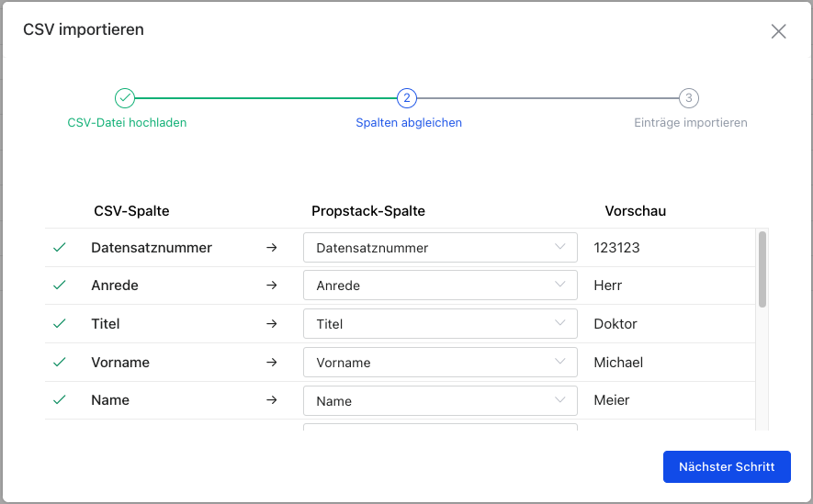Image resolution: width=813 pixels, height=504 pixels.
Task: Expand the Titel mapping dropdown chevron
Action: pyautogui.click(x=560, y=323)
